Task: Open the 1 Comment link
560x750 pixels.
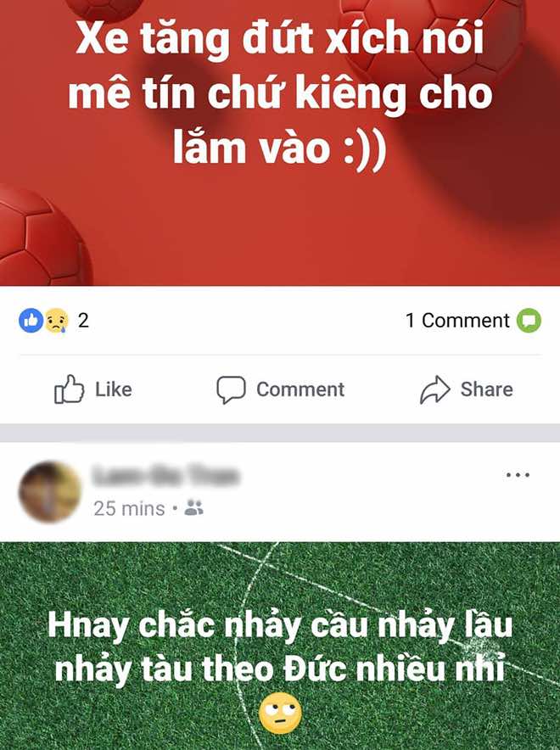Action: pyautogui.click(x=457, y=321)
